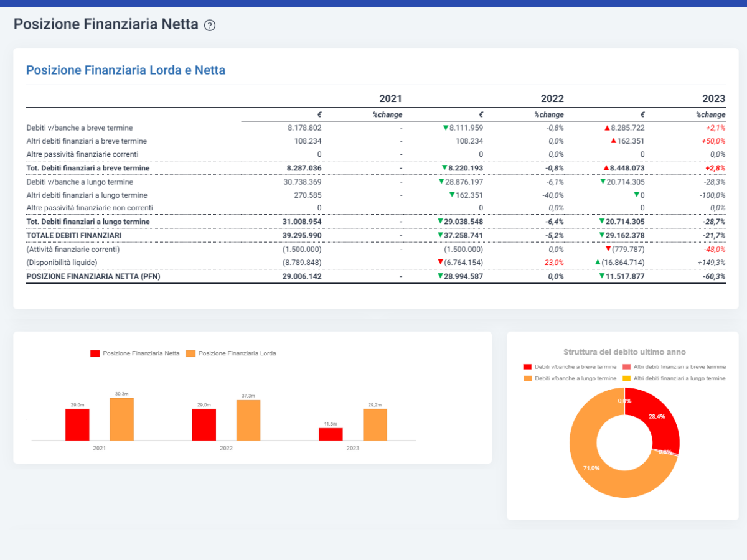Toggle Posizione Finanziaria Netta legend red swatch
747x560 pixels.
95,353
